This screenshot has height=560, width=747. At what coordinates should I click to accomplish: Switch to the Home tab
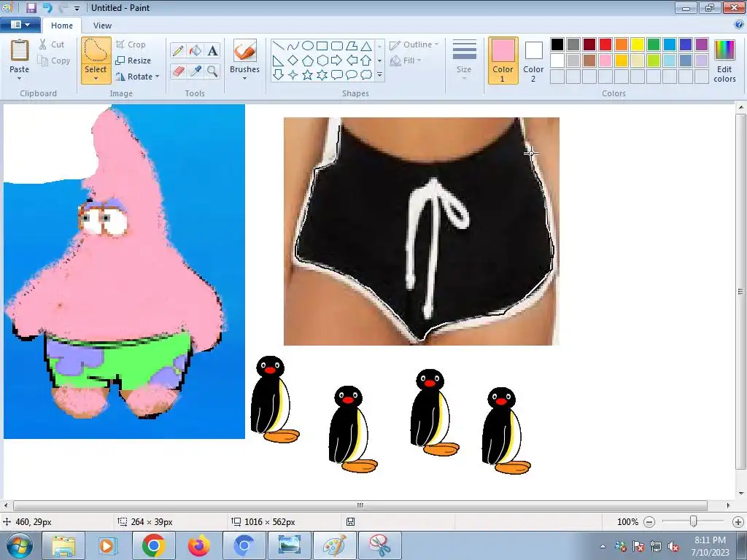tap(62, 26)
